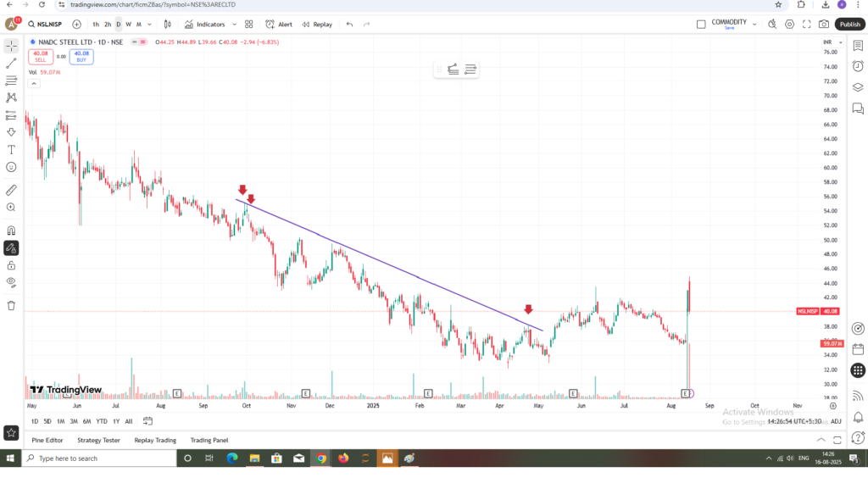
Task: Select the zoom in tool
Action: (11, 207)
